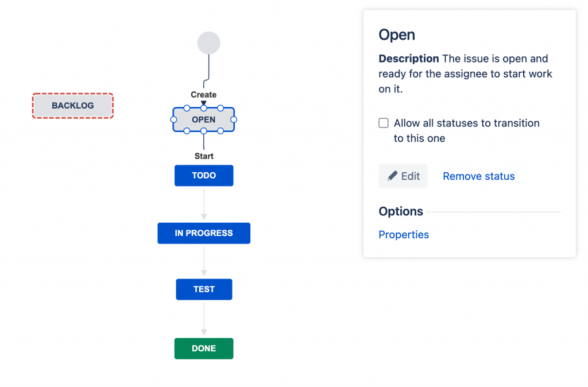Viewport: 588px width, 387px height.
Task: Click the bottom center connector handle on OPEN
Action: (x=204, y=131)
